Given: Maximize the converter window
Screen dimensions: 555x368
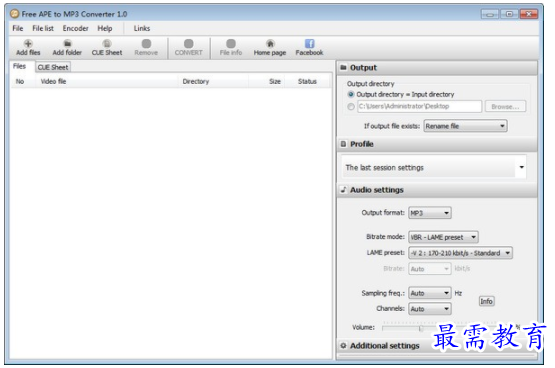Looking at the screenshot, I should point(509,14).
